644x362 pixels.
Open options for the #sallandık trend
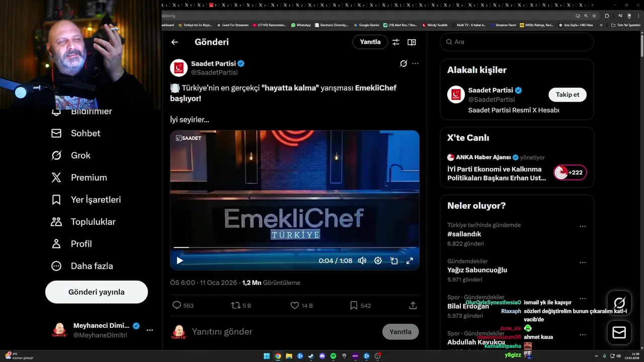coord(583,226)
